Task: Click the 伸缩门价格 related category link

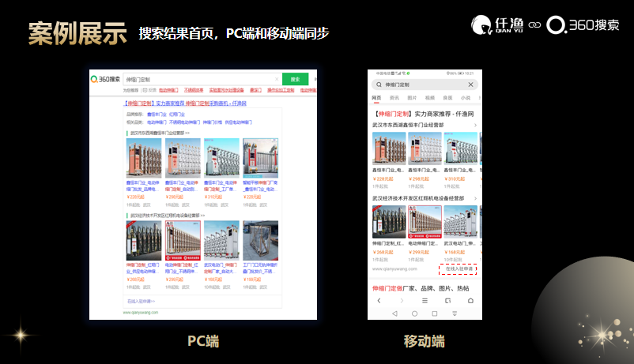Action: click(x=213, y=122)
